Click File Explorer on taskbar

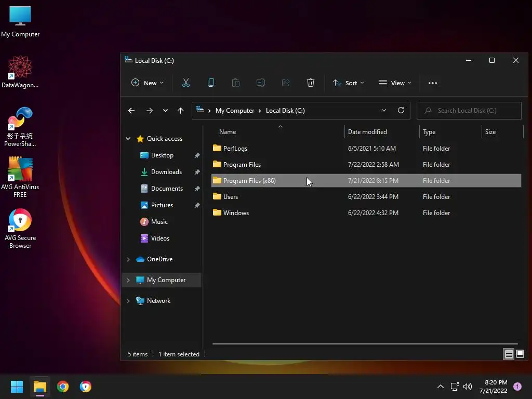(x=39, y=387)
